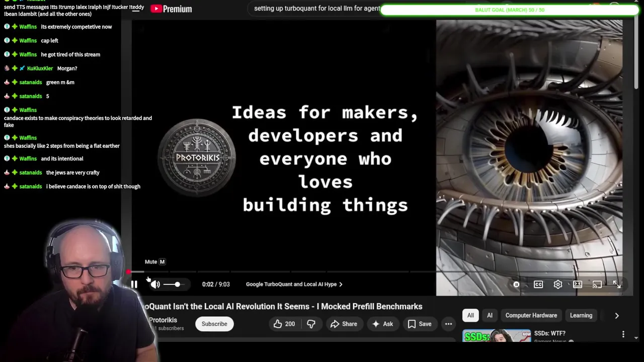Click the search box with turboquant query
The height and width of the screenshot is (362, 644).
317,9
